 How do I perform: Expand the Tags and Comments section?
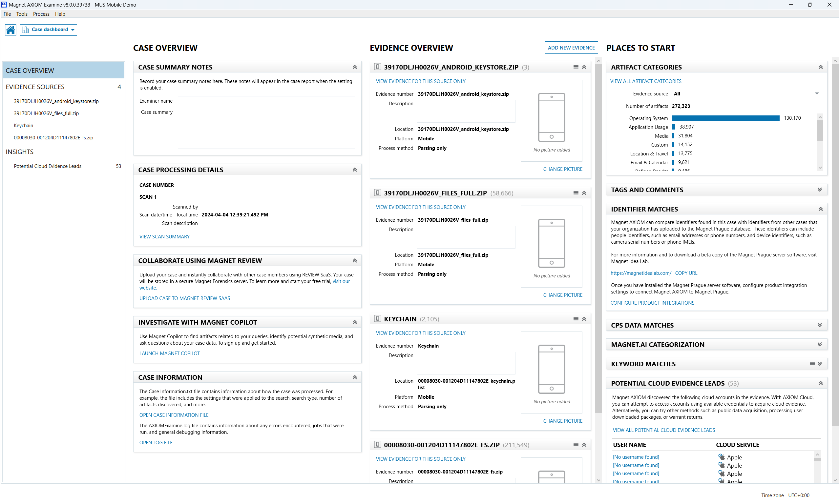[x=819, y=190]
